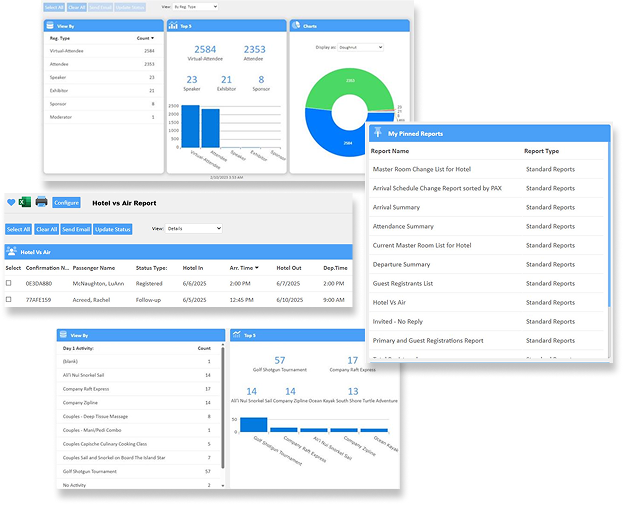Open the View dropdown showing Details

coord(194,229)
